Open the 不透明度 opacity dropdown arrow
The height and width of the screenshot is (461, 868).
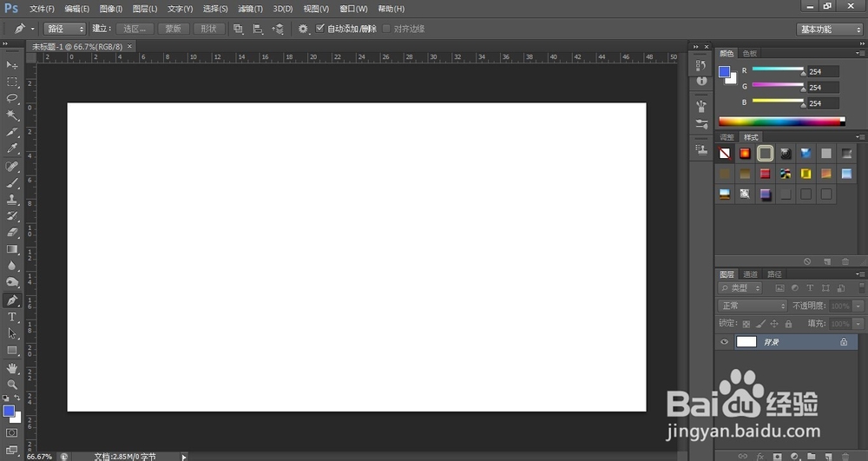(x=858, y=306)
